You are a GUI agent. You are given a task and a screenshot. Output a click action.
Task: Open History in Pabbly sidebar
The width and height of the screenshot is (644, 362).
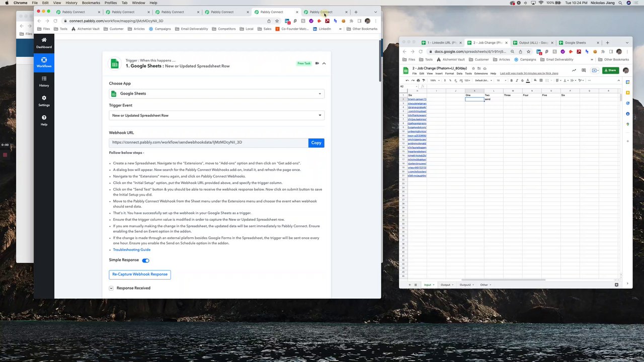[x=44, y=81]
